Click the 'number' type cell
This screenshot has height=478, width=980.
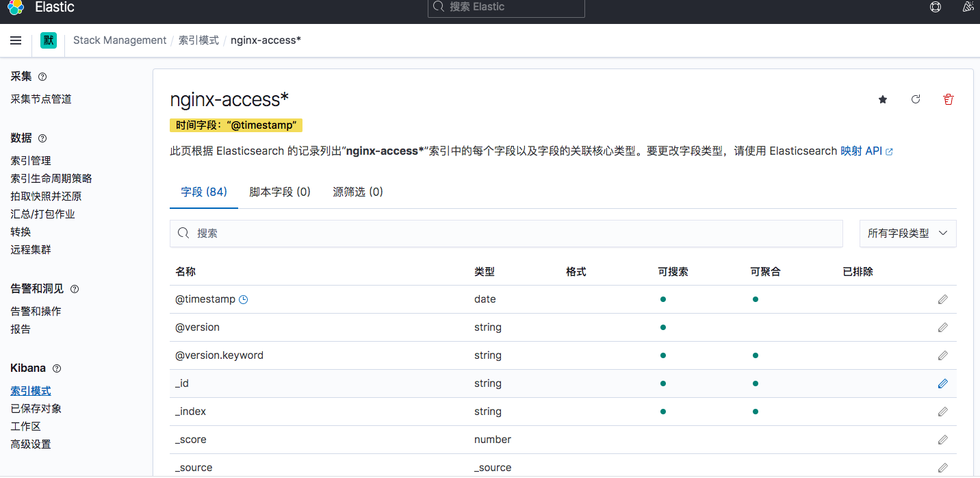(x=493, y=440)
